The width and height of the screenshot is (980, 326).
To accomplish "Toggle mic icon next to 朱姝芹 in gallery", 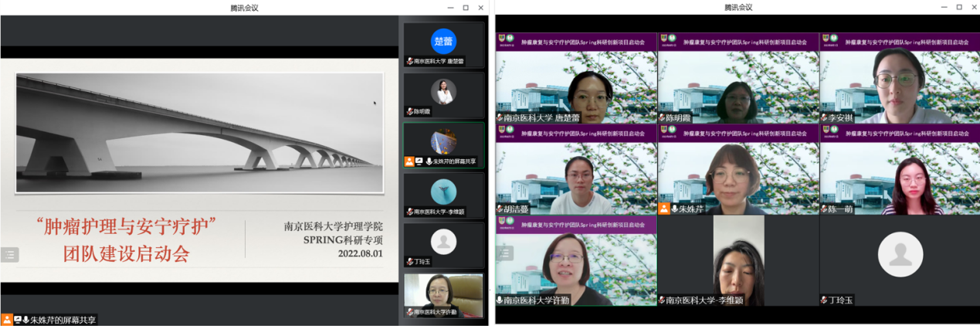I will coord(674,209).
